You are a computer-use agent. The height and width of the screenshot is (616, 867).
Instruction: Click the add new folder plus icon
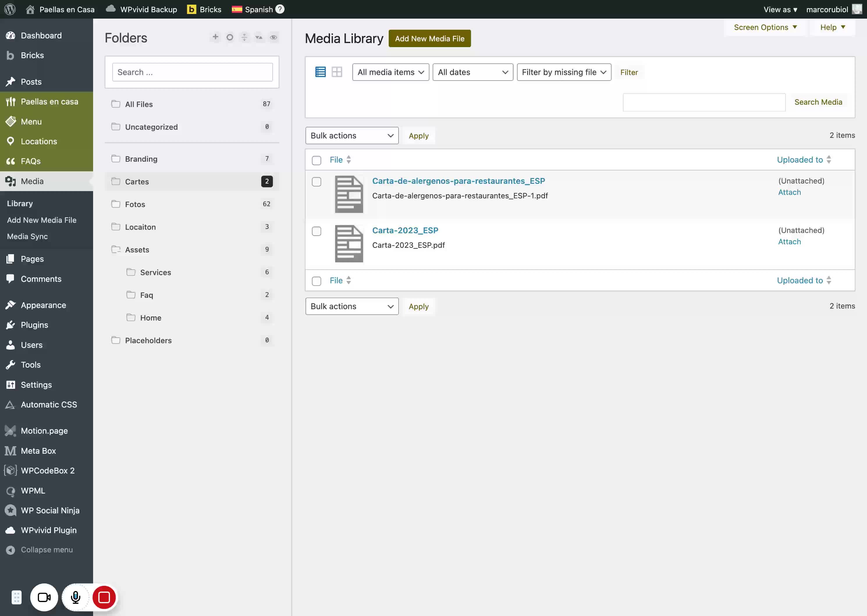215,37
